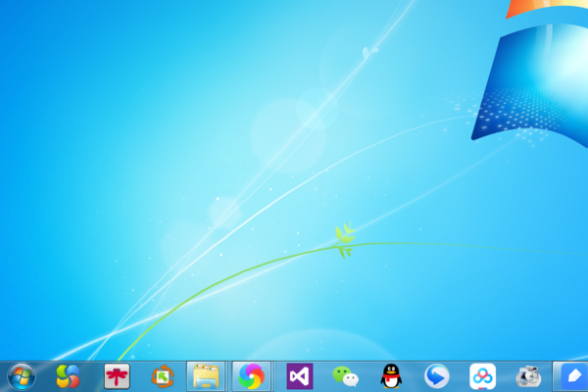Launch the four-colored circles app in taskbar
The height and width of the screenshot is (392, 588).
[x=68, y=375]
